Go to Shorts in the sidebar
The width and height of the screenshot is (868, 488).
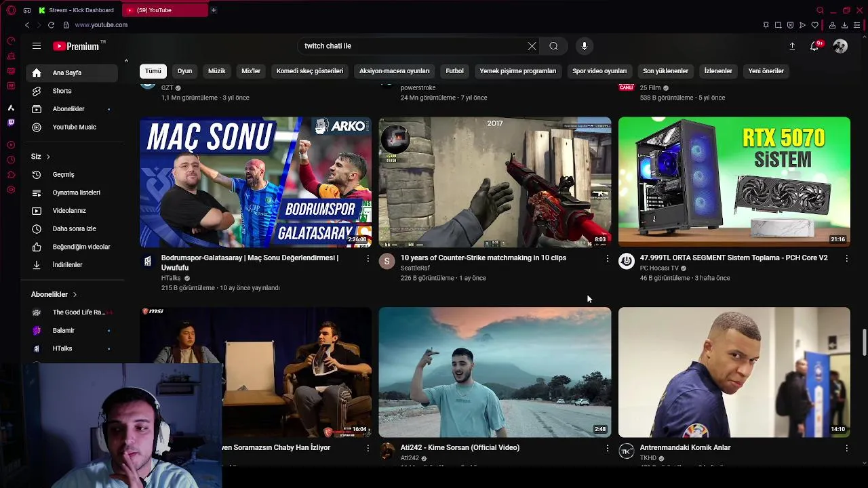(71, 91)
